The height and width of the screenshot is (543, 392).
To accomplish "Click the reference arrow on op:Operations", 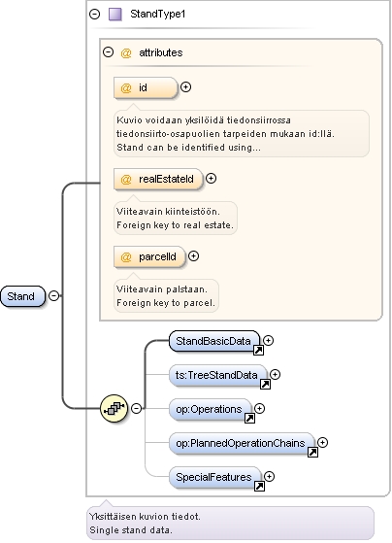I will click(x=249, y=418).
